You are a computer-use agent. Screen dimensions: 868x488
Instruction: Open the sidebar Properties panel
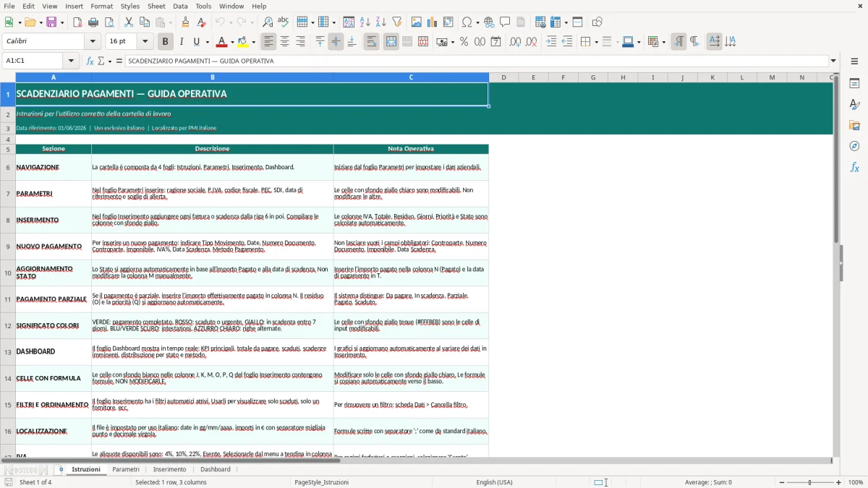854,83
